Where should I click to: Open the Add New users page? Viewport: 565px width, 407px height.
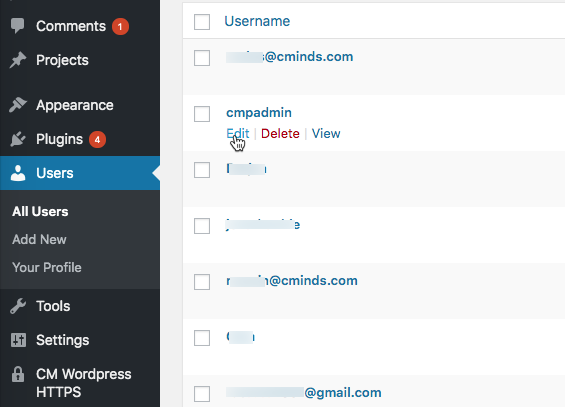click(39, 240)
